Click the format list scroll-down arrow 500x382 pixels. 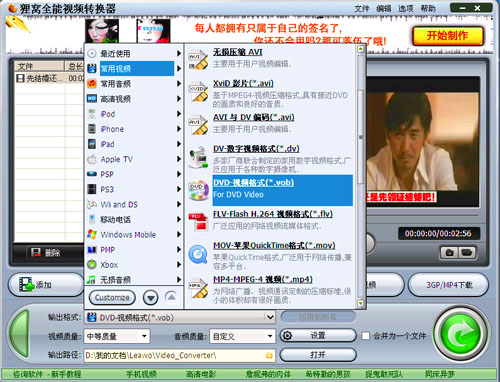pyautogui.click(x=360, y=303)
